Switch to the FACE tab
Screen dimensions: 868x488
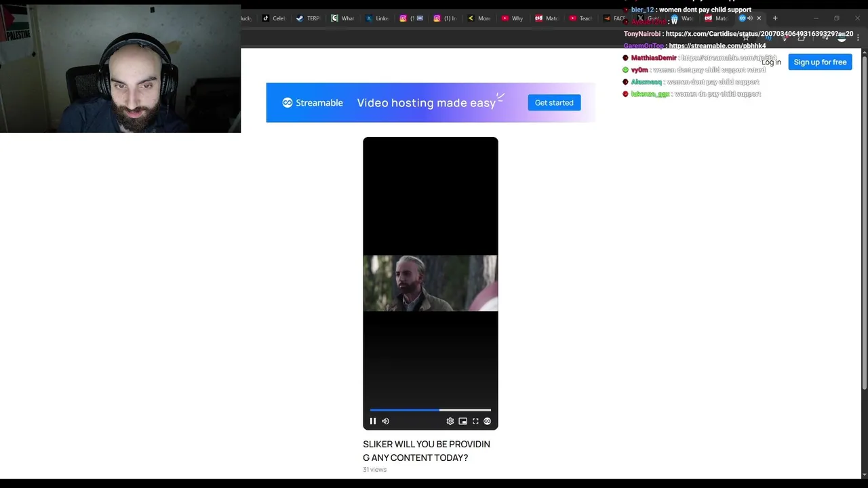click(x=615, y=18)
